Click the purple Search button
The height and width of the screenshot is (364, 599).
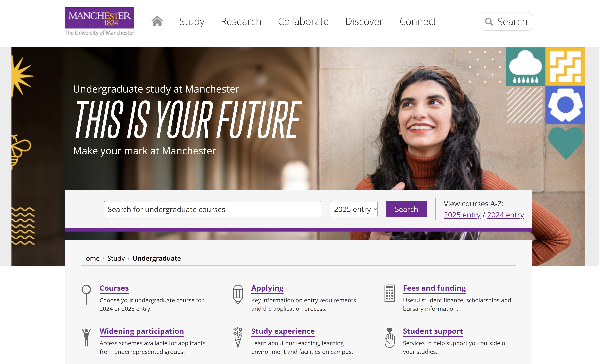point(406,209)
